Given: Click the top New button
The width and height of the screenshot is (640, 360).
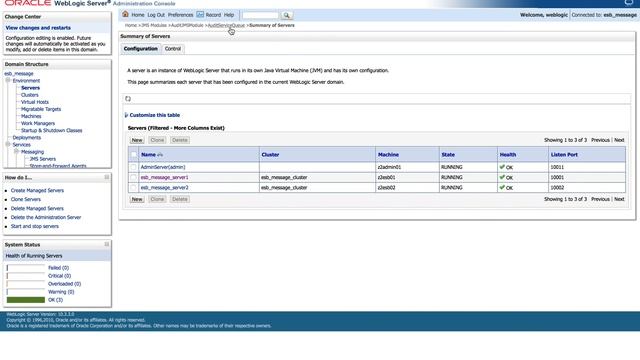Looking at the screenshot, I should pyautogui.click(x=137, y=140).
